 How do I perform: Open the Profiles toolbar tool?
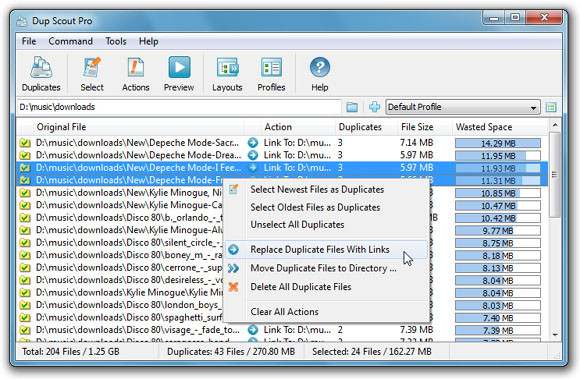271,74
